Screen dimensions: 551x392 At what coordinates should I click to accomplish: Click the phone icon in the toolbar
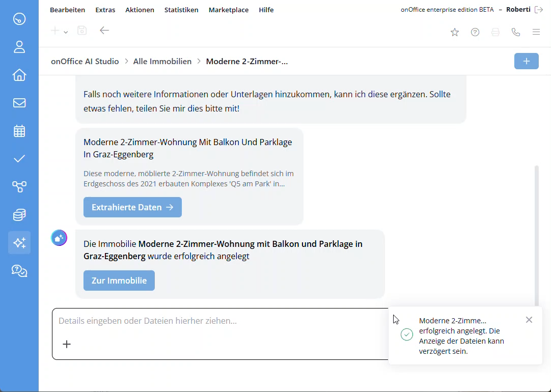coord(516,32)
